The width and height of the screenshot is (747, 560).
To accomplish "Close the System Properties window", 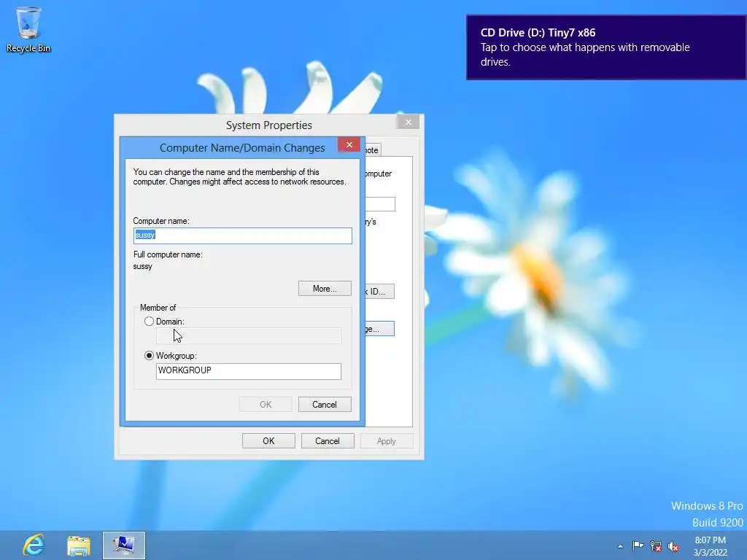I will point(409,122).
